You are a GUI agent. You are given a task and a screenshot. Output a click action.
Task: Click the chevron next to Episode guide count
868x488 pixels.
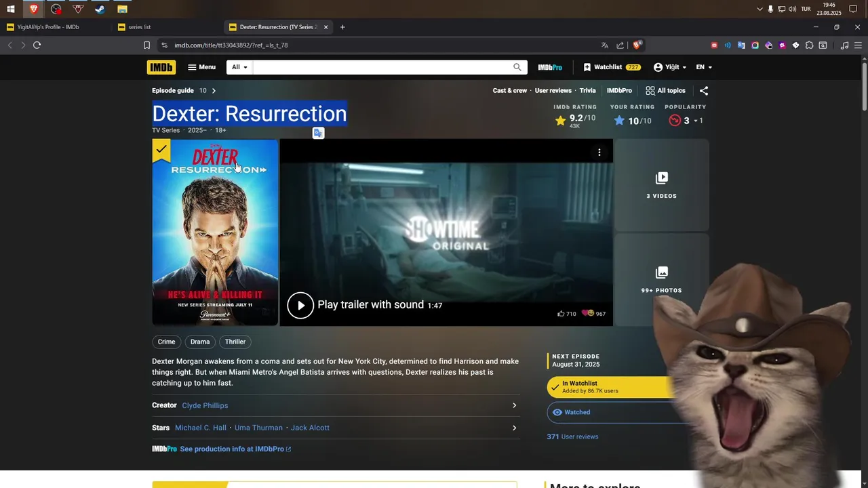click(214, 90)
